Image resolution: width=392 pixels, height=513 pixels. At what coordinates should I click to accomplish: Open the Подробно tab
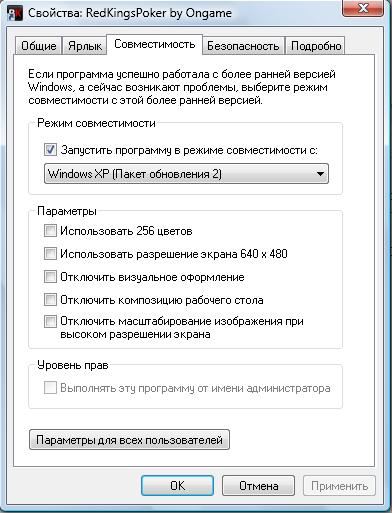(316, 46)
